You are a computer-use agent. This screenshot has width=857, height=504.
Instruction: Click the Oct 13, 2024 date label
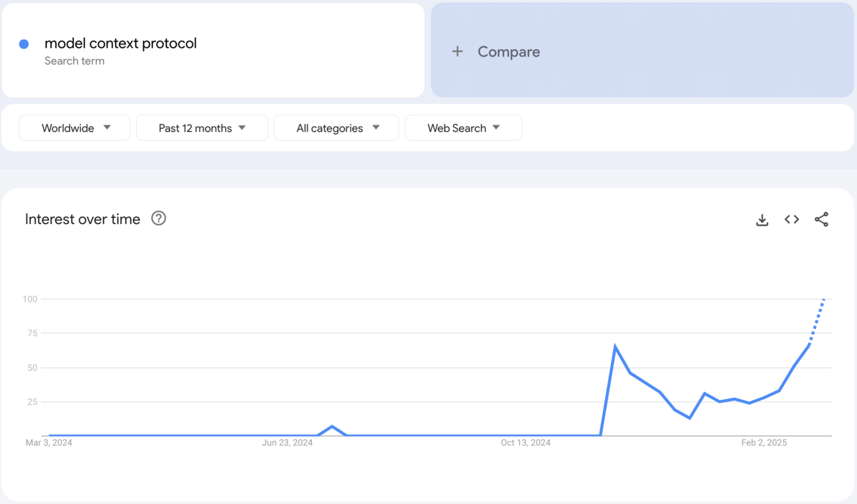coord(525,443)
